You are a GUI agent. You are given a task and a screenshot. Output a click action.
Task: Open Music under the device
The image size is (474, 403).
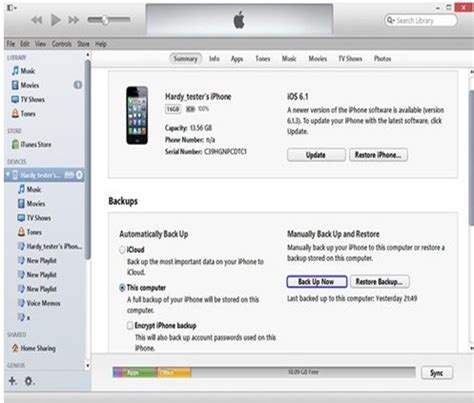[30, 189]
